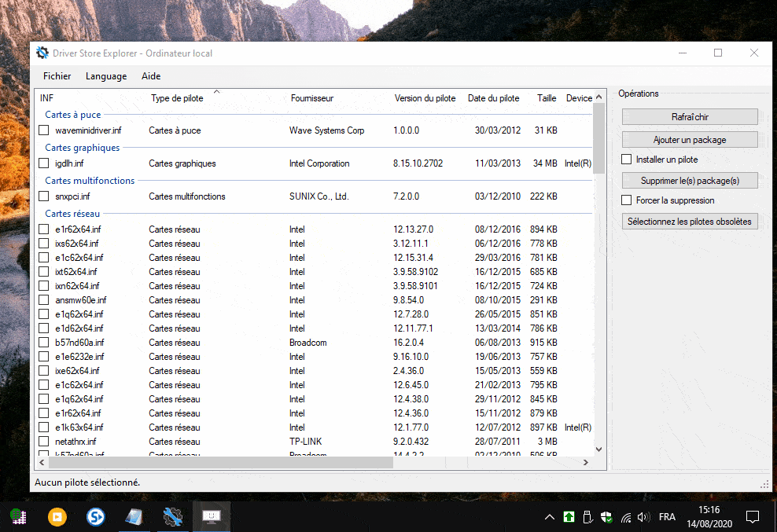Show hidden system tray icons
Screen dimensions: 777x532
[x=550, y=517]
